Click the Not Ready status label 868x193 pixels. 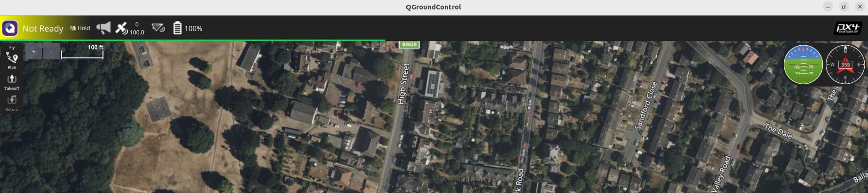43,29
